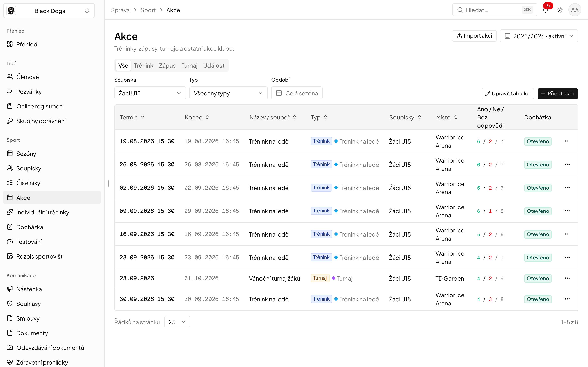Image resolution: width=588 pixels, height=367 pixels.
Task: Open the notifications bell icon
Action: tap(546, 10)
